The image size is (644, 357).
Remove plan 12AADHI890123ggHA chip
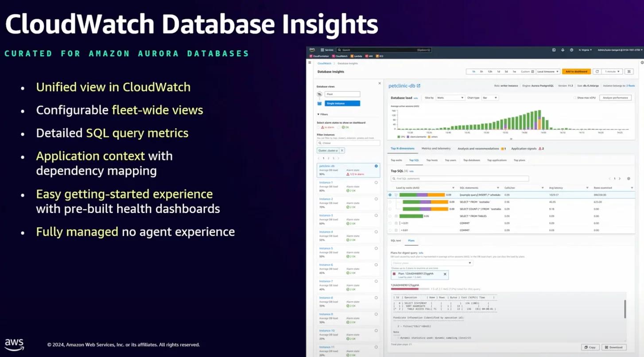point(445,274)
